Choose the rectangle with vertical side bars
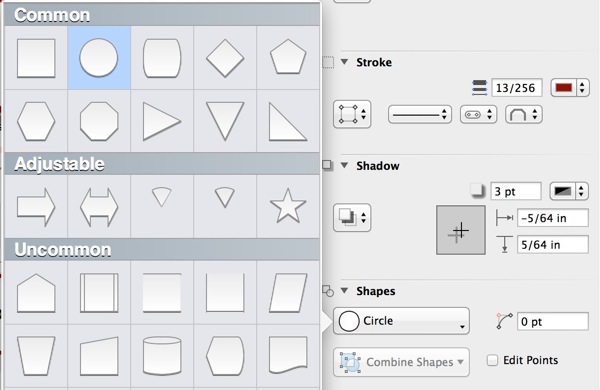 tap(99, 293)
